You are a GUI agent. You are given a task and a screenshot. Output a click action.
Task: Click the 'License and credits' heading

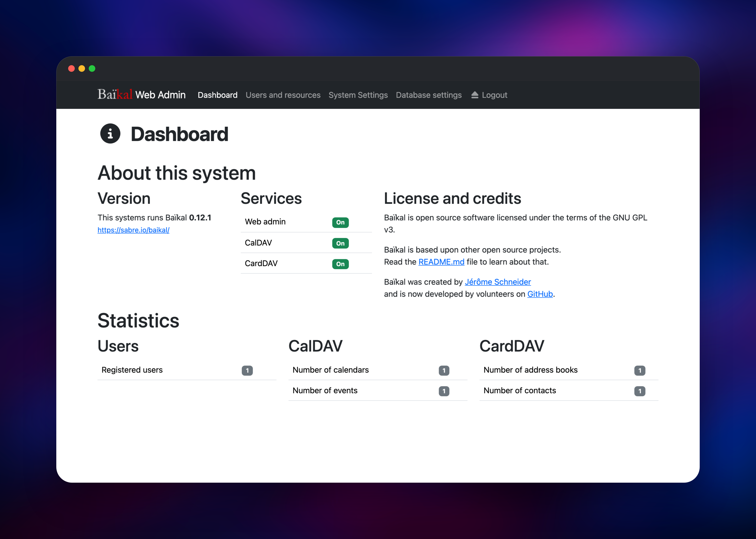click(453, 198)
